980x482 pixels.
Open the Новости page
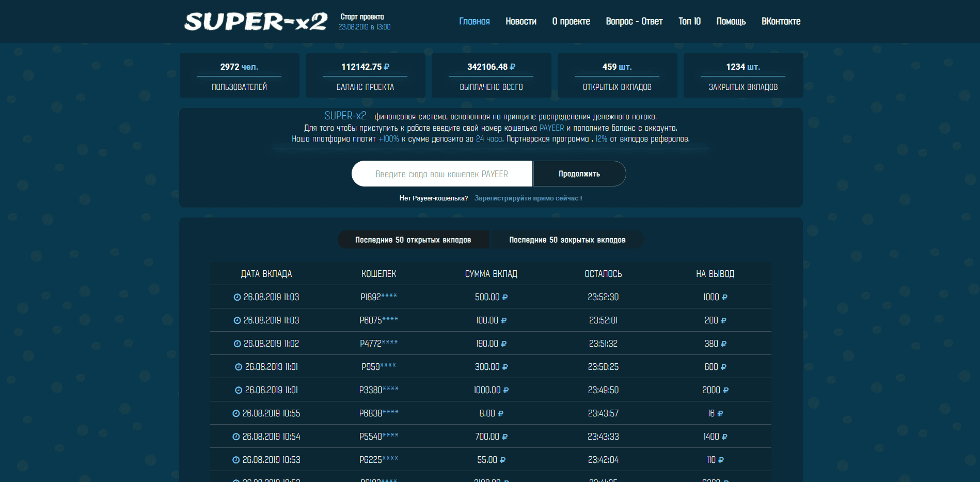tap(520, 21)
